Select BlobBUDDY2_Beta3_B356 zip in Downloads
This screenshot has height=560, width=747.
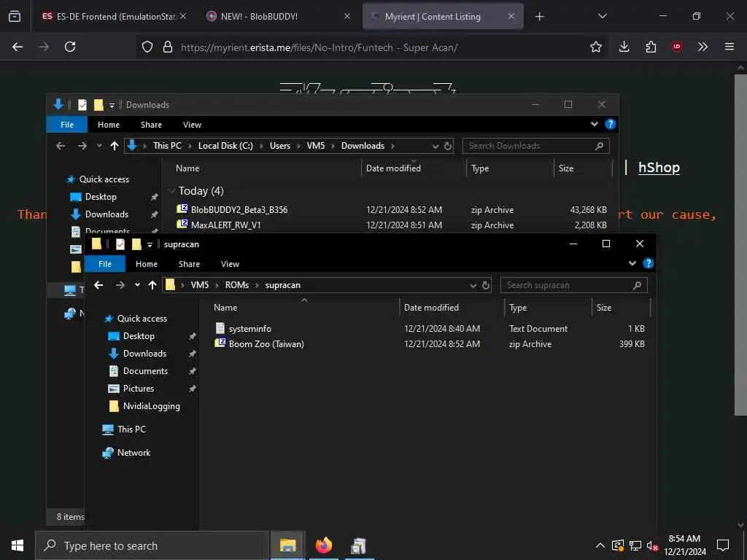(x=239, y=210)
